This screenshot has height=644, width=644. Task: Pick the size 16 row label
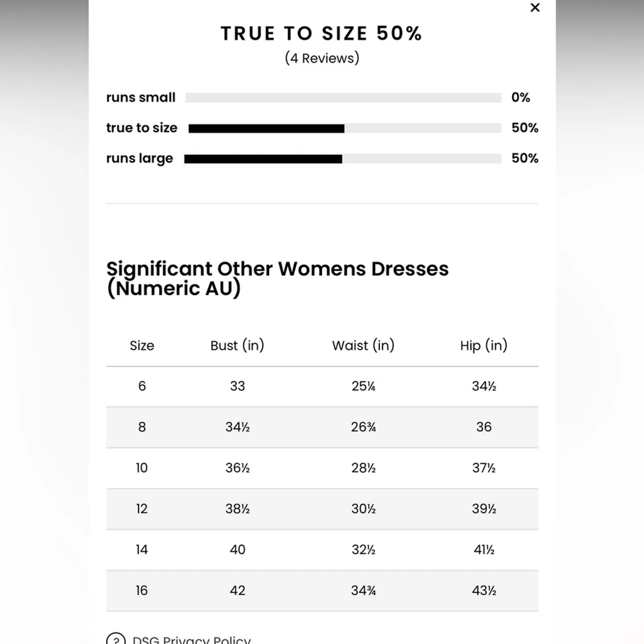point(142,590)
